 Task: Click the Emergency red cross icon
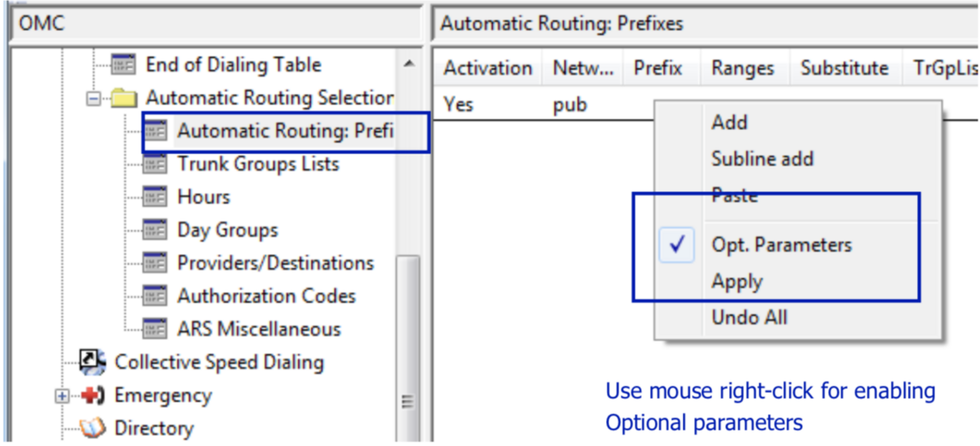pyautogui.click(x=91, y=395)
